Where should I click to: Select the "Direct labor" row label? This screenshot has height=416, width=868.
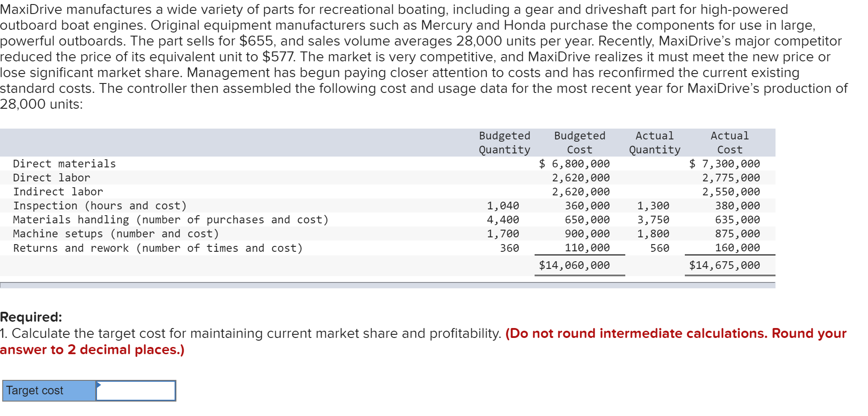coord(51,178)
